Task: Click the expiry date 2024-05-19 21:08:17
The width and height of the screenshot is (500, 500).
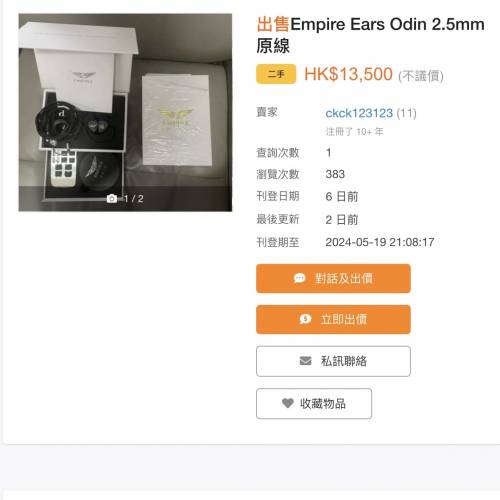Action: [x=380, y=242]
